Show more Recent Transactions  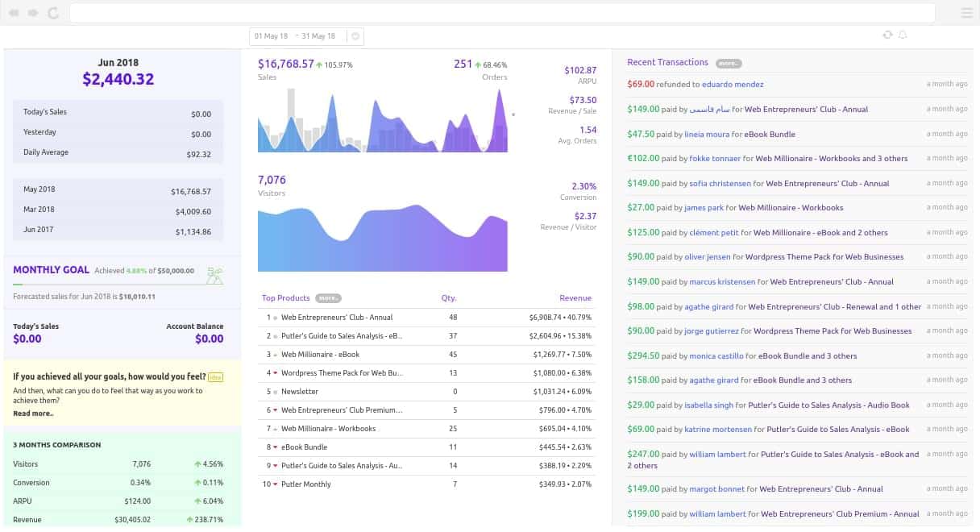point(728,63)
